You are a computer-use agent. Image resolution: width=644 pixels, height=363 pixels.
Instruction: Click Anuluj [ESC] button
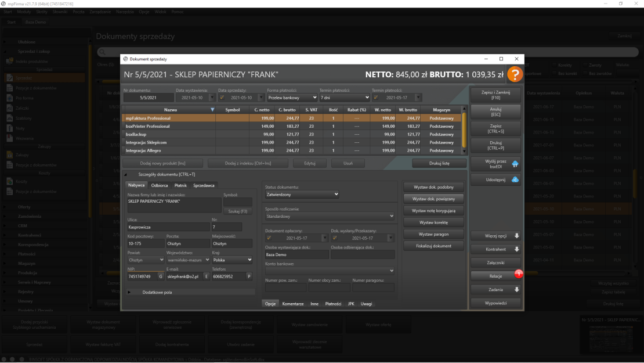[x=495, y=112]
